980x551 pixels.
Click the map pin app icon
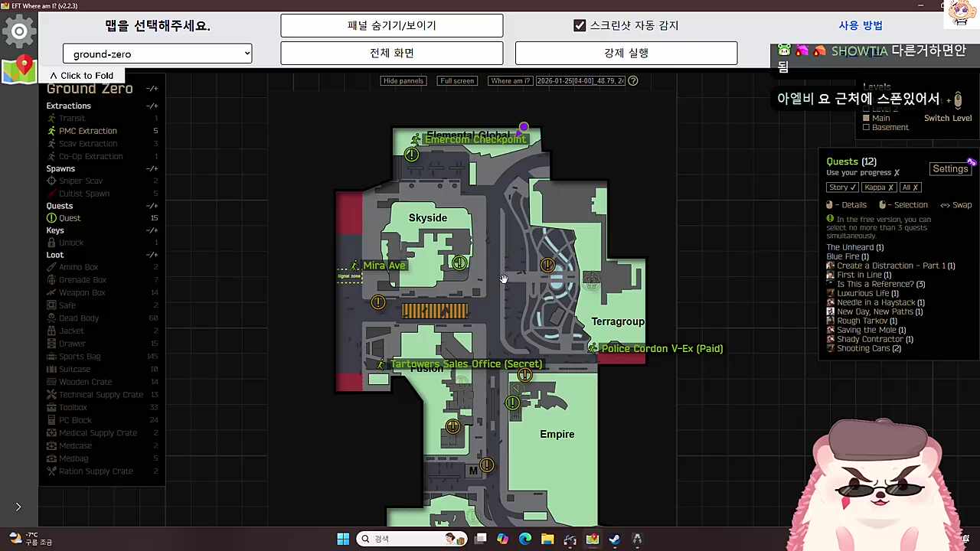pyautogui.click(x=19, y=69)
